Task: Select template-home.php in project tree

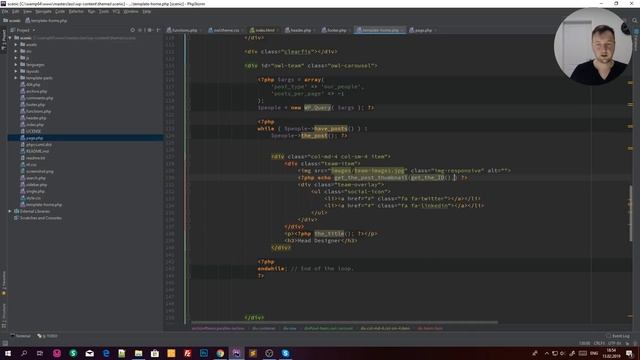Action: click(44, 204)
